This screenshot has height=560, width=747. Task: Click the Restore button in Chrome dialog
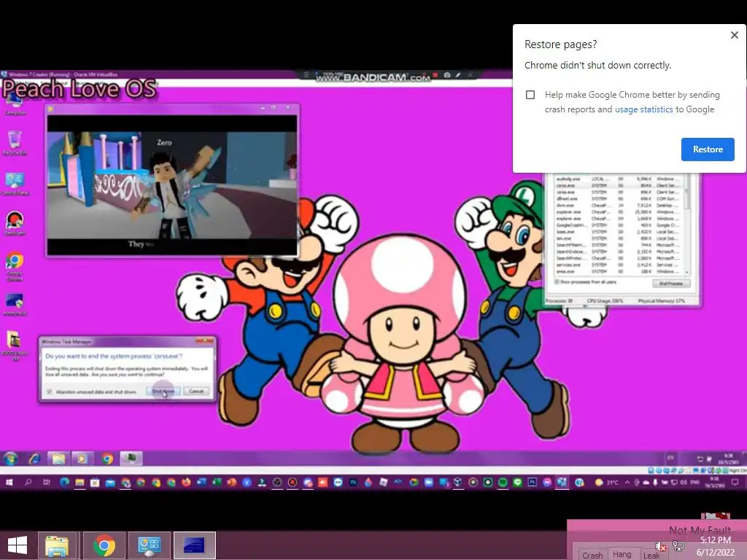tap(708, 149)
